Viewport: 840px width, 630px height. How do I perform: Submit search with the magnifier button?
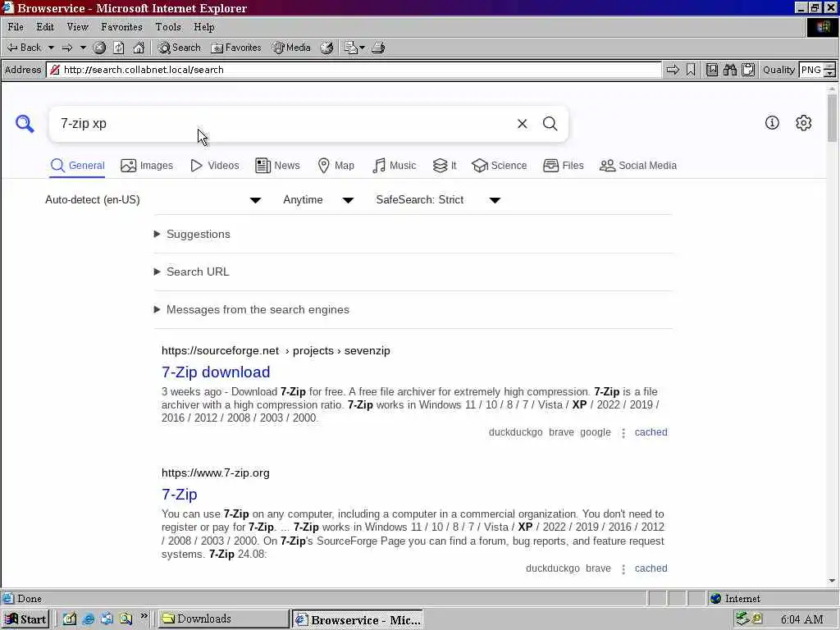[550, 124]
